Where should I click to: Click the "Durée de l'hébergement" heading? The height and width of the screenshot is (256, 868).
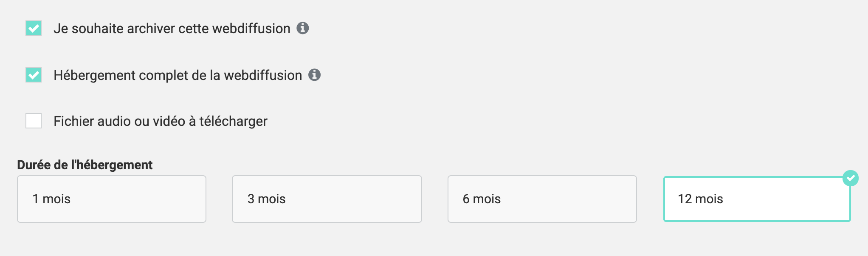[x=85, y=165]
